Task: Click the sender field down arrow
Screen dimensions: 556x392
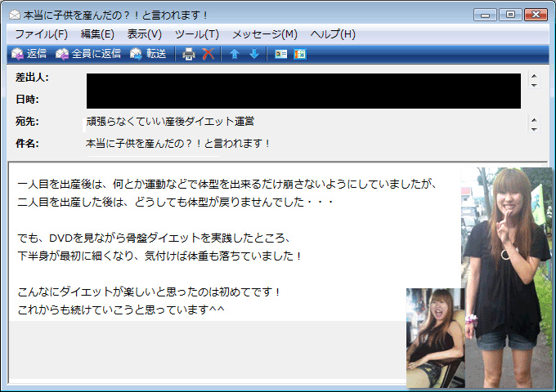Action: (x=534, y=85)
